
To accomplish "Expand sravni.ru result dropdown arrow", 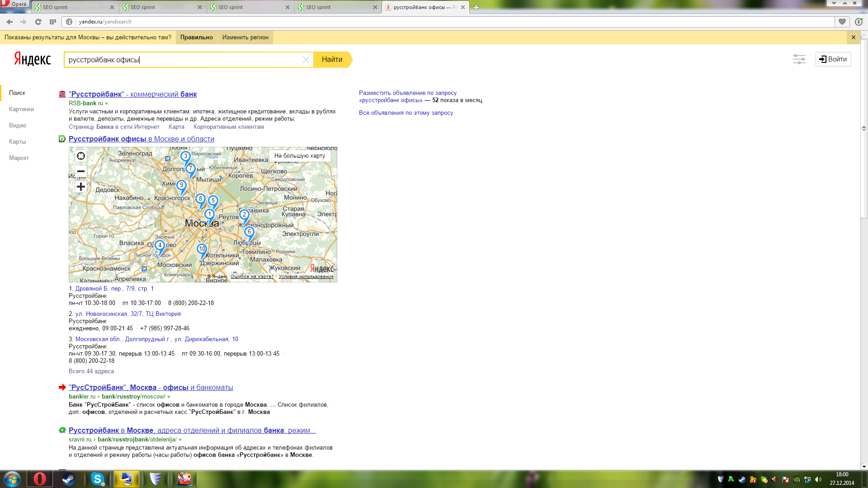I will coord(180,440).
